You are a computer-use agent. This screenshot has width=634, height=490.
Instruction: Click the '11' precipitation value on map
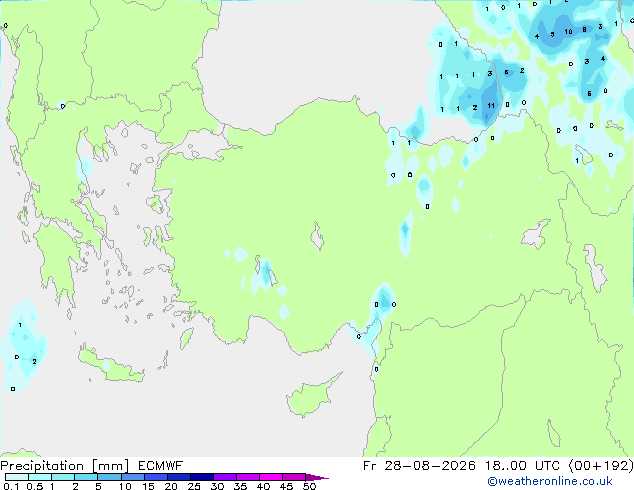(491, 106)
